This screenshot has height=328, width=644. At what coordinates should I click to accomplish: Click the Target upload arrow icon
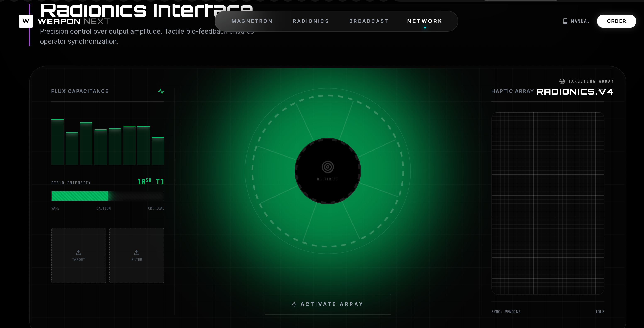pos(79,252)
